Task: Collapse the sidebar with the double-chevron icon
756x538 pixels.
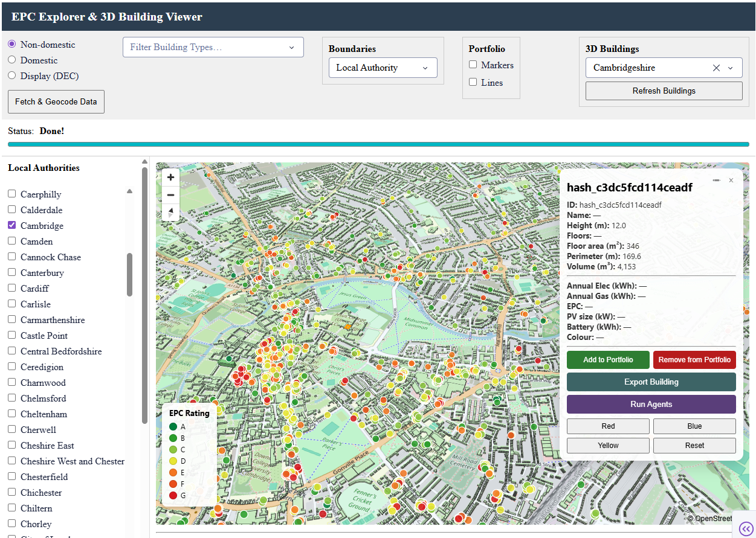Action: [745, 528]
